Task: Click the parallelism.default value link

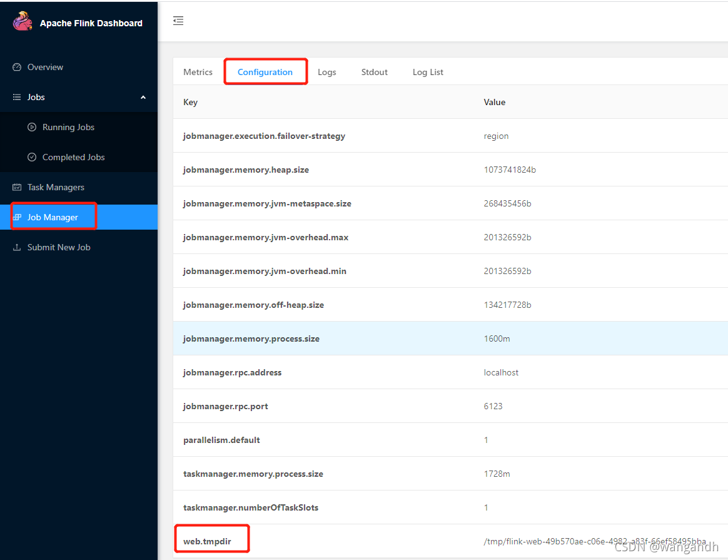Action: [486, 439]
